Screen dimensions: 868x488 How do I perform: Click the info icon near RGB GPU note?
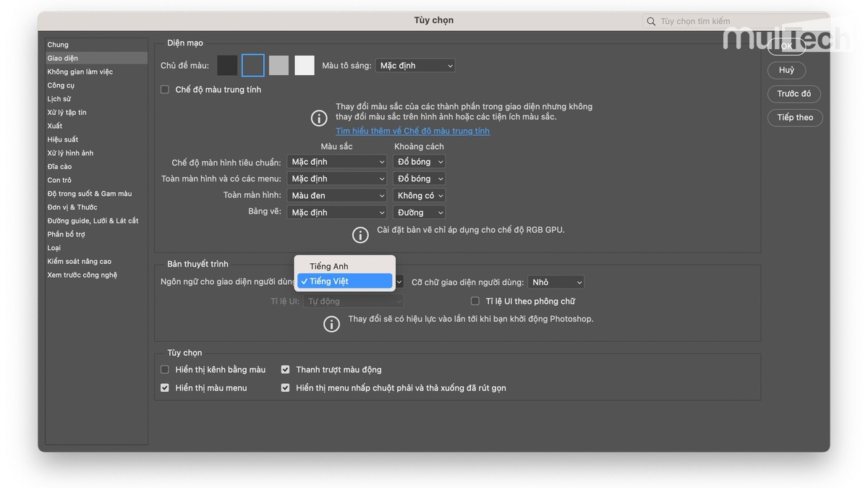[x=361, y=234]
